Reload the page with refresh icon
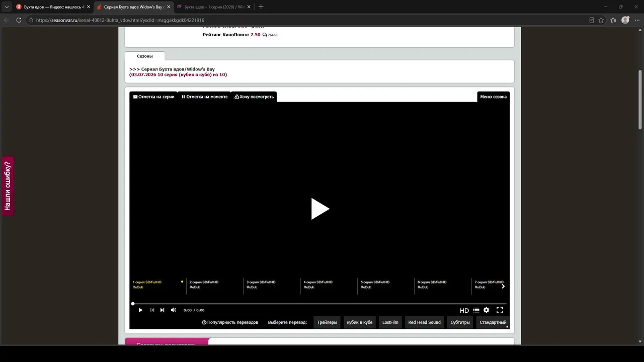 pyautogui.click(x=19, y=20)
